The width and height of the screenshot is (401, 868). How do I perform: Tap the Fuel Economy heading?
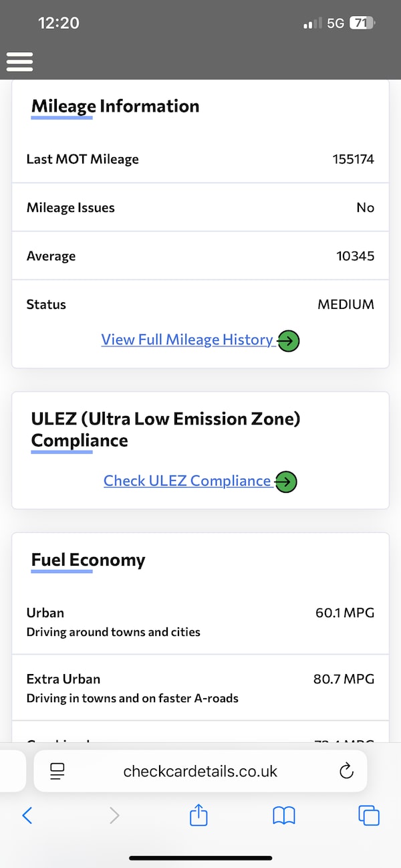tap(88, 560)
